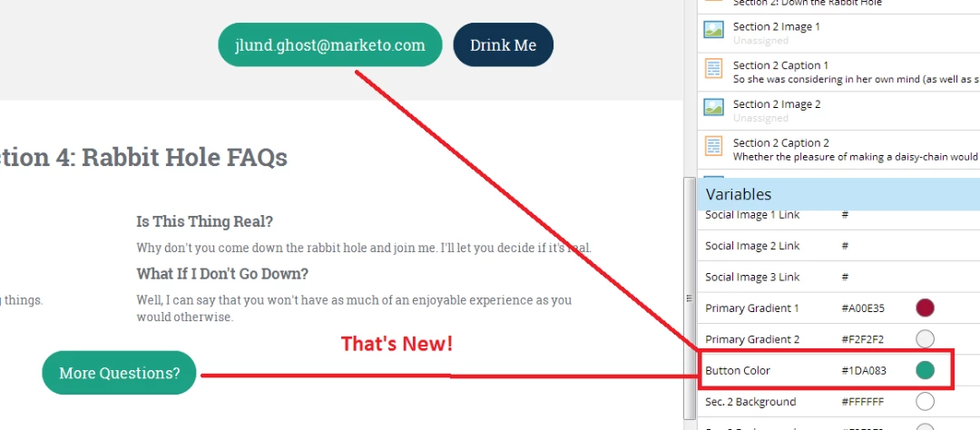The width and height of the screenshot is (980, 430).
Task: Click the Section 2 Caption 1 text icon
Action: (713, 68)
